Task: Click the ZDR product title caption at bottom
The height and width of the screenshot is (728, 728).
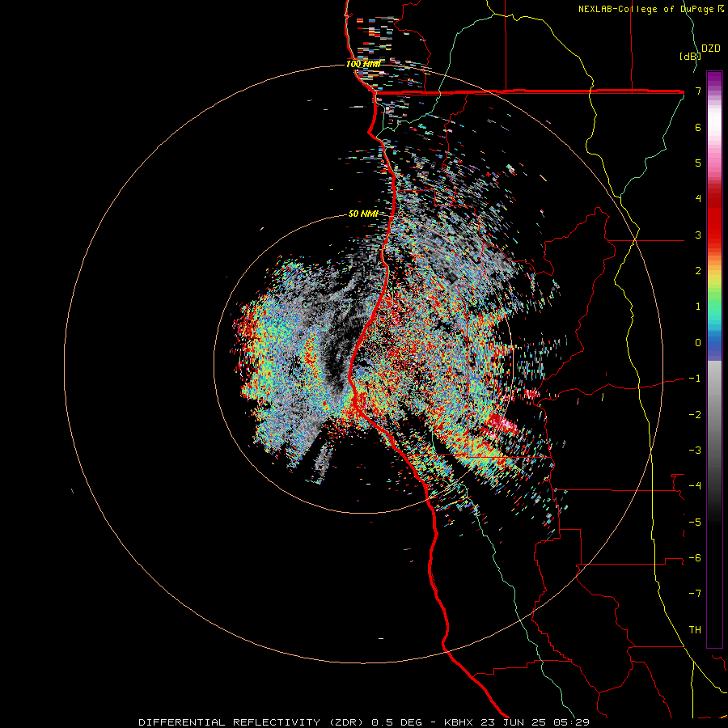Action: [364, 722]
